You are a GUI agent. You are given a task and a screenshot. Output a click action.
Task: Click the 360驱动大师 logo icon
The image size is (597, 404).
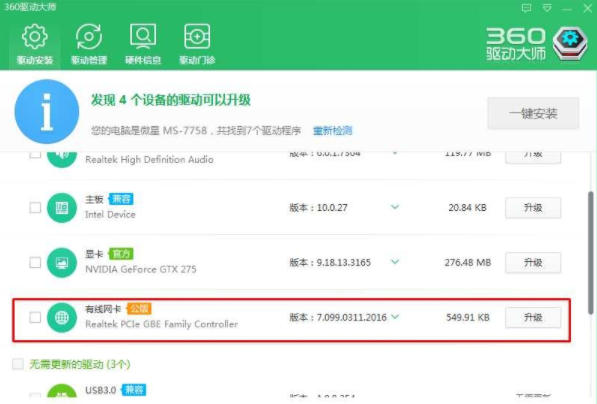pos(570,43)
